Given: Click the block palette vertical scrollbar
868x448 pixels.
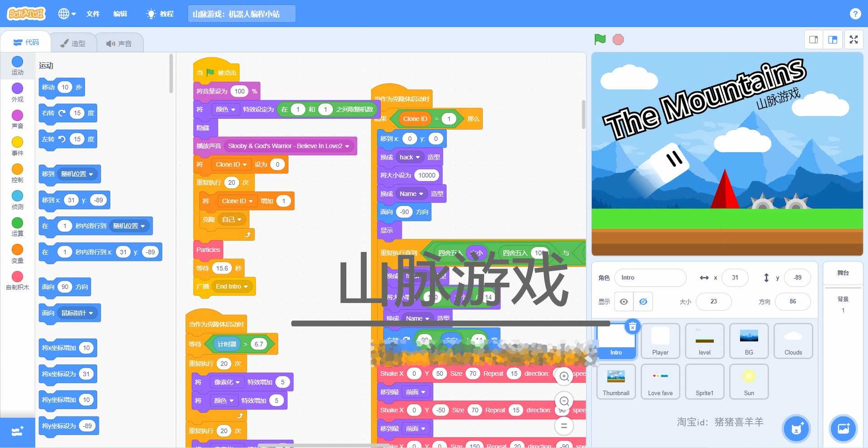Looking at the screenshot, I should point(171,74).
